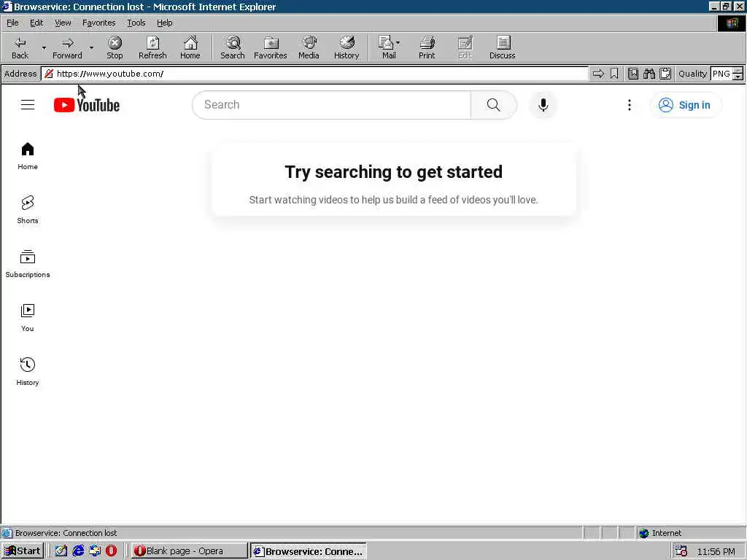Click the address bar URL field

[x=314, y=74]
